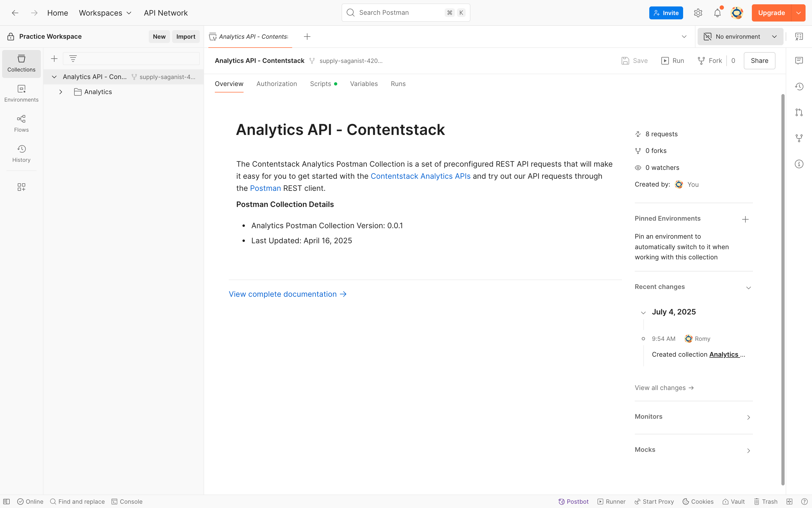Switch to the Runs tab
812x508 pixels.
coord(398,84)
